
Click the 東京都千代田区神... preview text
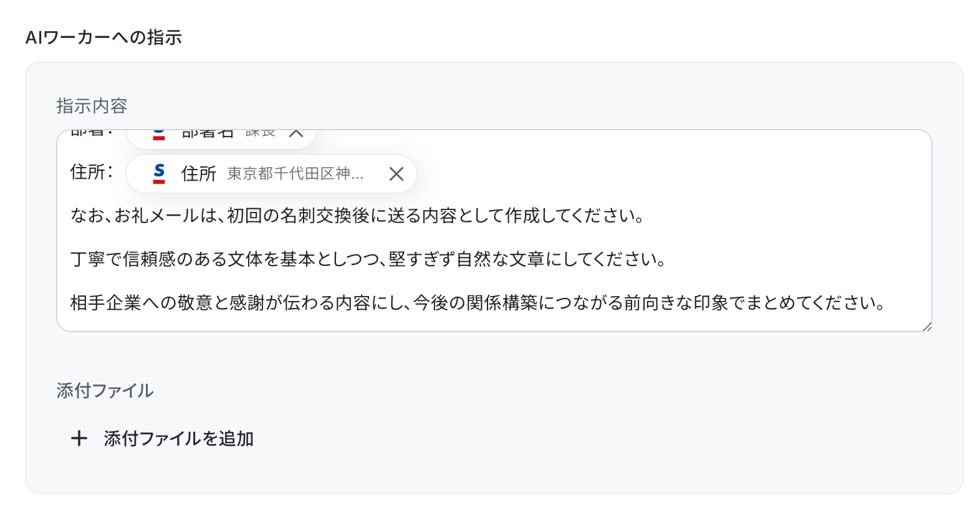click(x=295, y=174)
